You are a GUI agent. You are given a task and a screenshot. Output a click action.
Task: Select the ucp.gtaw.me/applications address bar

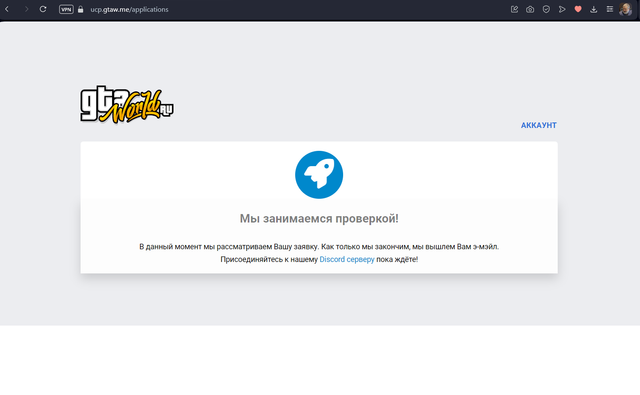point(129,9)
